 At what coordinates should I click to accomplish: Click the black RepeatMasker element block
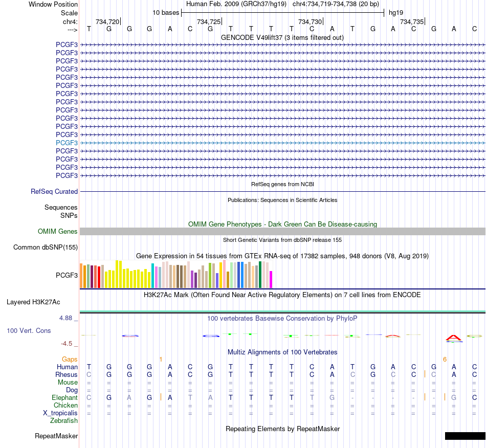click(465, 436)
